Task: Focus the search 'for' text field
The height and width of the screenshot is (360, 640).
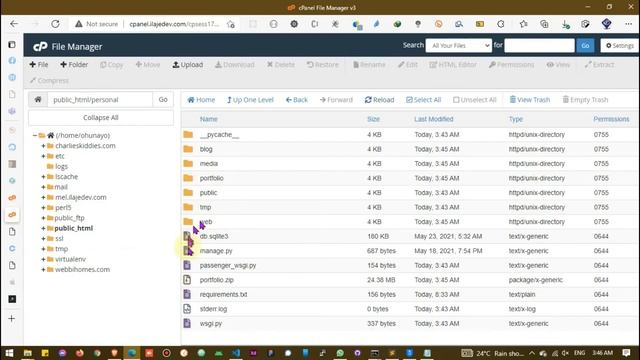Action: 539,45
